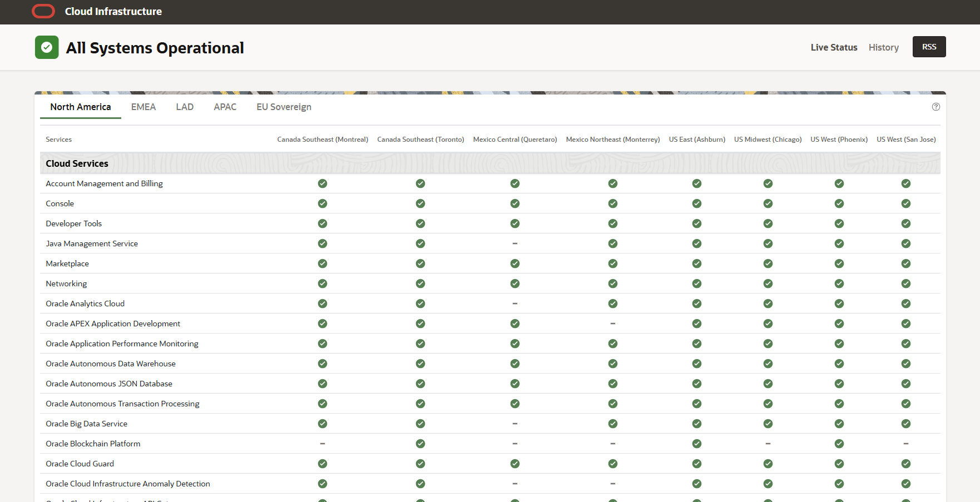Click Oracle Application Performance Monitoring status for US West (Phoenix)
The image size is (980, 502).
(839, 344)
